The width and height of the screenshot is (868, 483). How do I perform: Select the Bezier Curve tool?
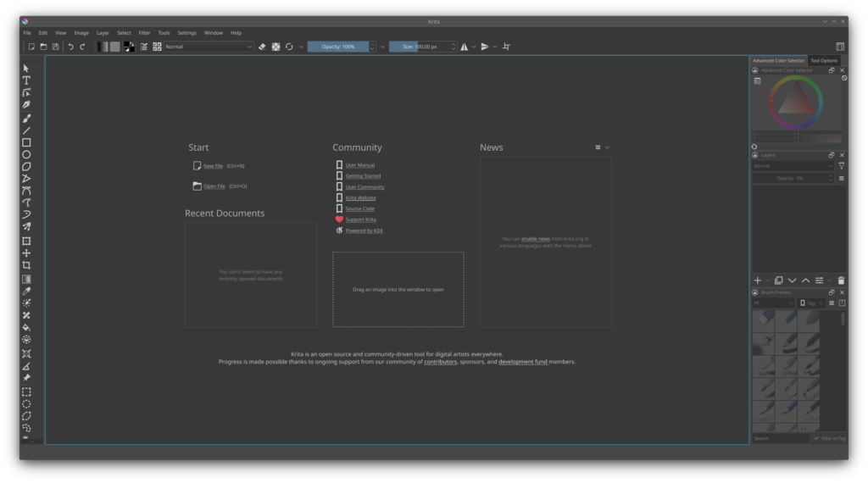26,191
